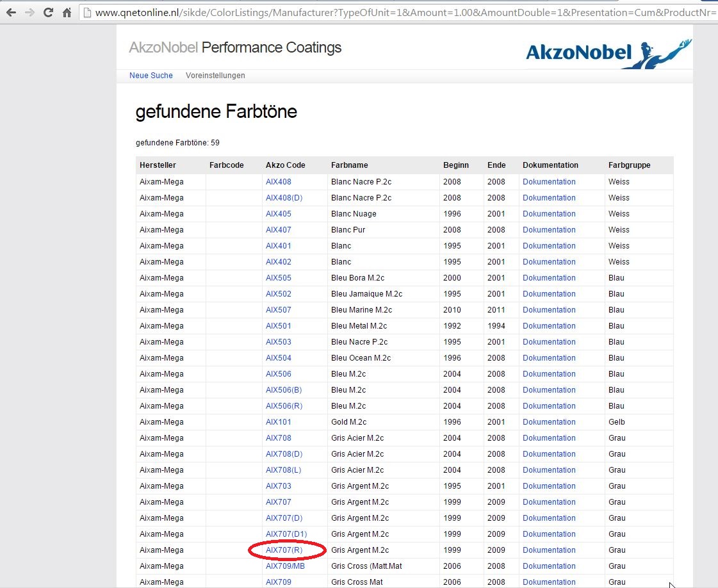Select the 'Gold M.2c' color name cell
718x588 pixels.
coord(349,422)
